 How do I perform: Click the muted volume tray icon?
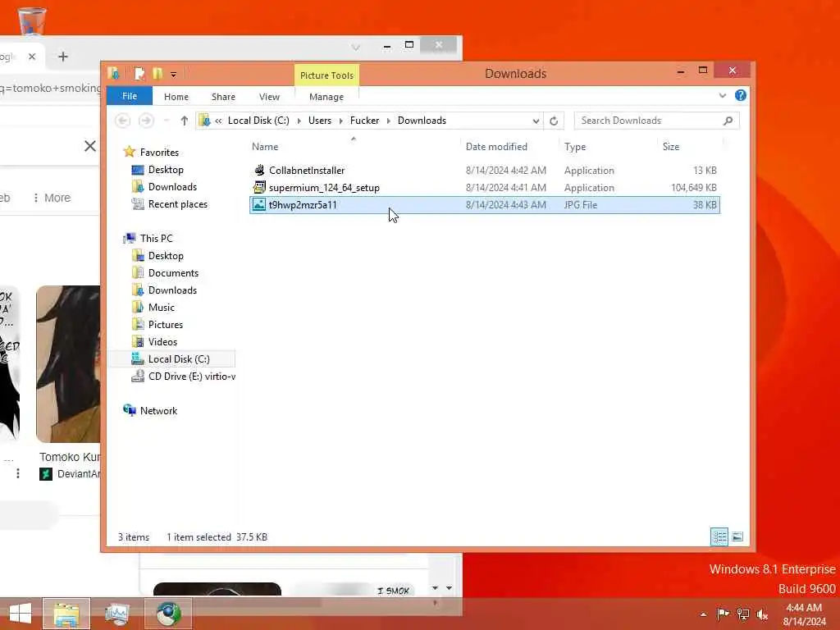(762, 614)
